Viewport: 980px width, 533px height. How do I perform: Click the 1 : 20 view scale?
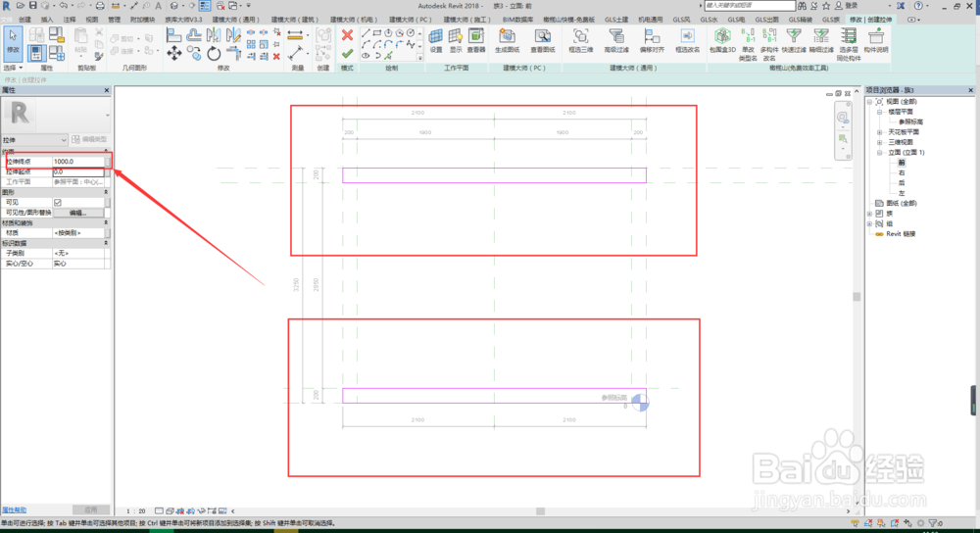(x=135, y=511)
